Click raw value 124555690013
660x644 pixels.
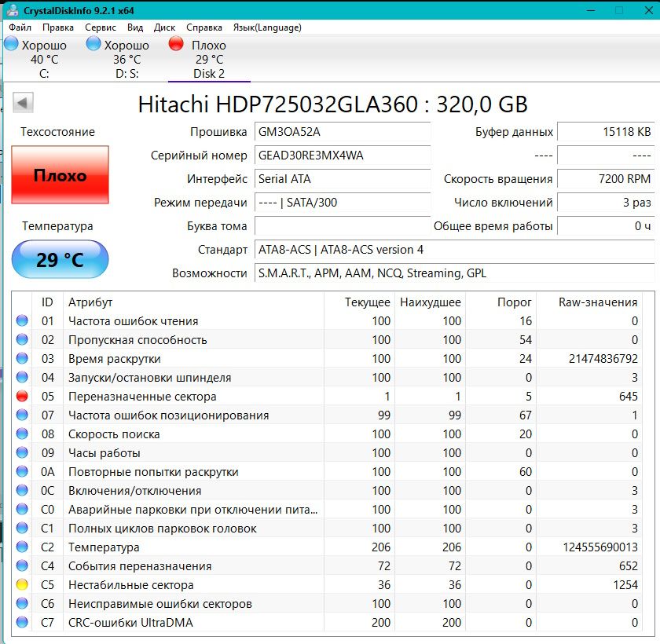600,547
